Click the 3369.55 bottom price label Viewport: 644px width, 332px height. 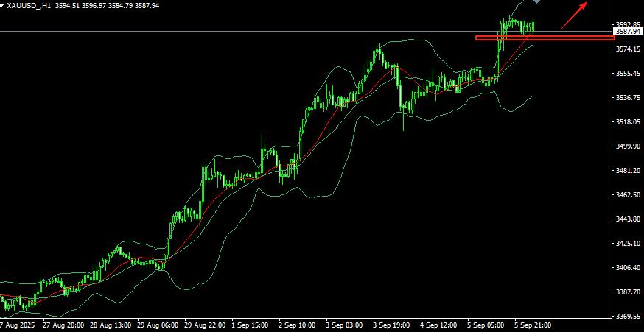click(x=628, y=317)
